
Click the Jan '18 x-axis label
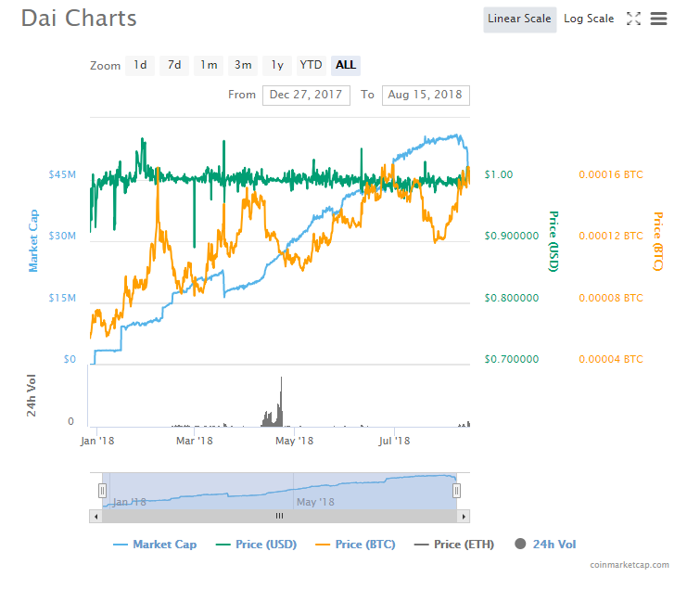pyautogui.click(x=97, y=442)
